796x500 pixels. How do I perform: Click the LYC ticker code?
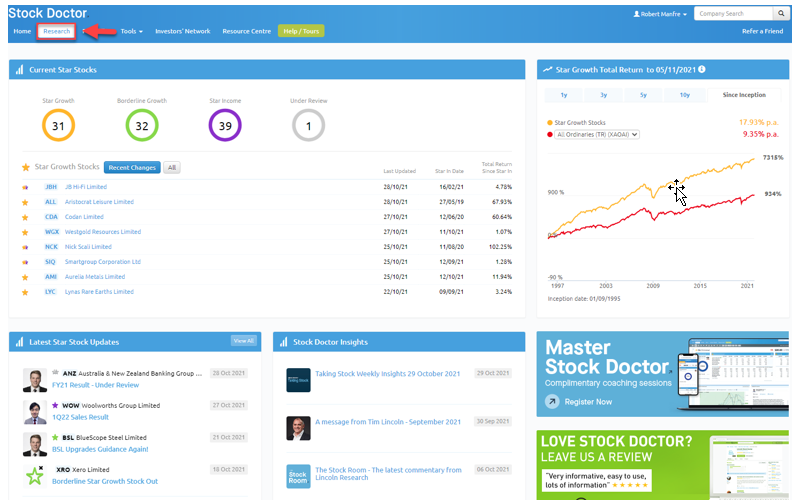(50, 292)
